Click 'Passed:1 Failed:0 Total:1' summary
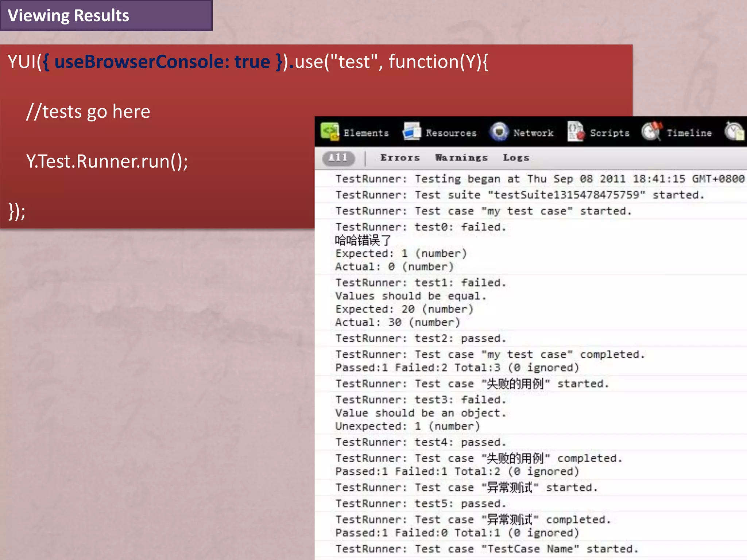The width and height of the screenshot is (747, 560). coord(457,533)
